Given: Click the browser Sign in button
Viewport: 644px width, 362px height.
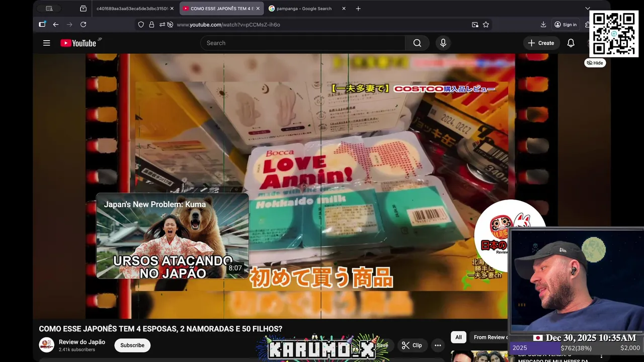Looking at the screenshot, I should point(566,25).
